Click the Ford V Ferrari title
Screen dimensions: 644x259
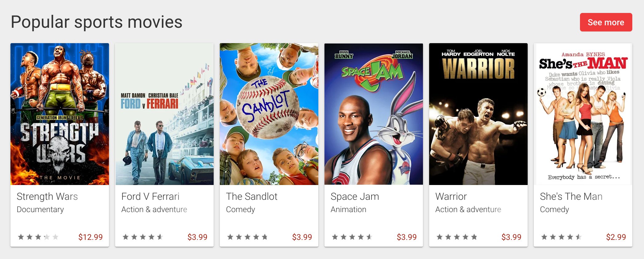coord(150,196)
